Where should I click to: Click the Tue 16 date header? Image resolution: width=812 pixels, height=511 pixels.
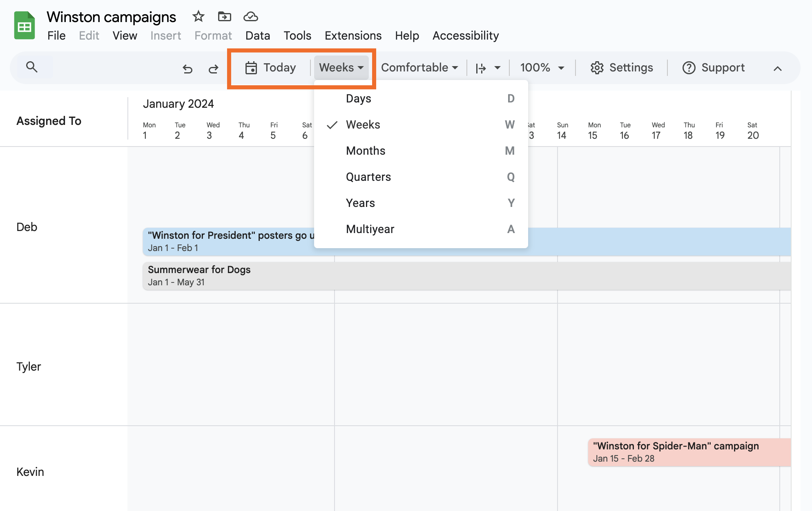pos(625,131)
